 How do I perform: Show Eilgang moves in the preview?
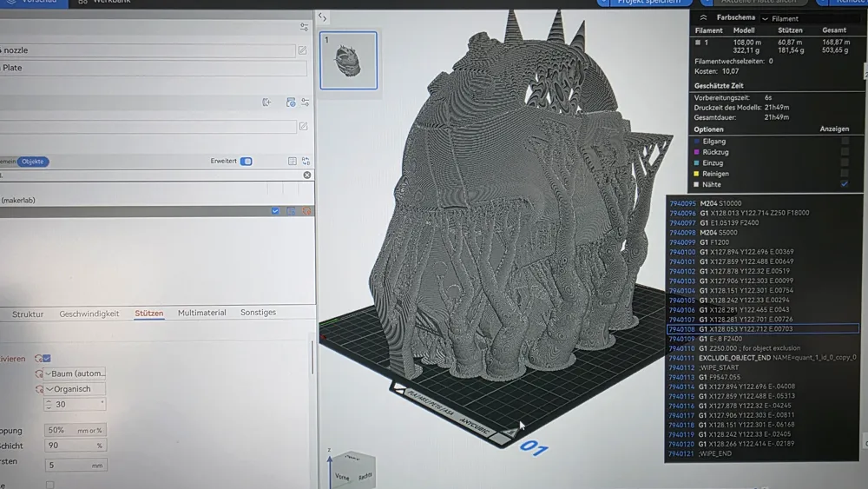point(845,142)
